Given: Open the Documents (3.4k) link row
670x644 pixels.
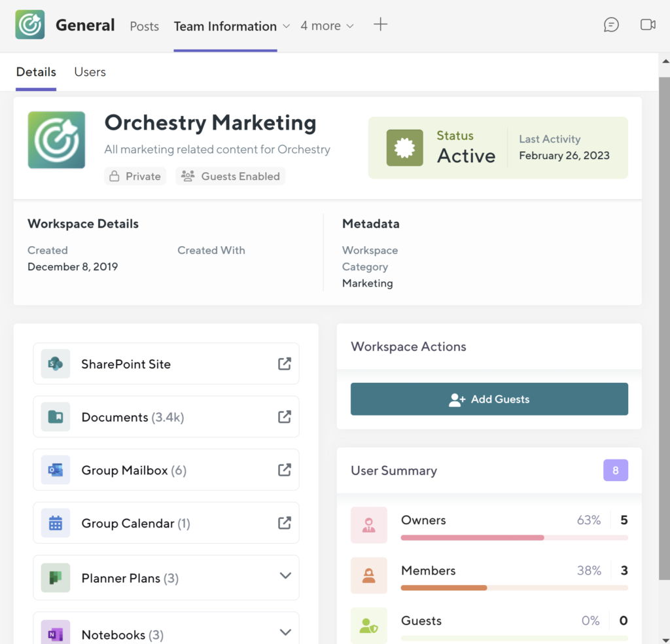Looking at the screenshot, I should (166, 417).
